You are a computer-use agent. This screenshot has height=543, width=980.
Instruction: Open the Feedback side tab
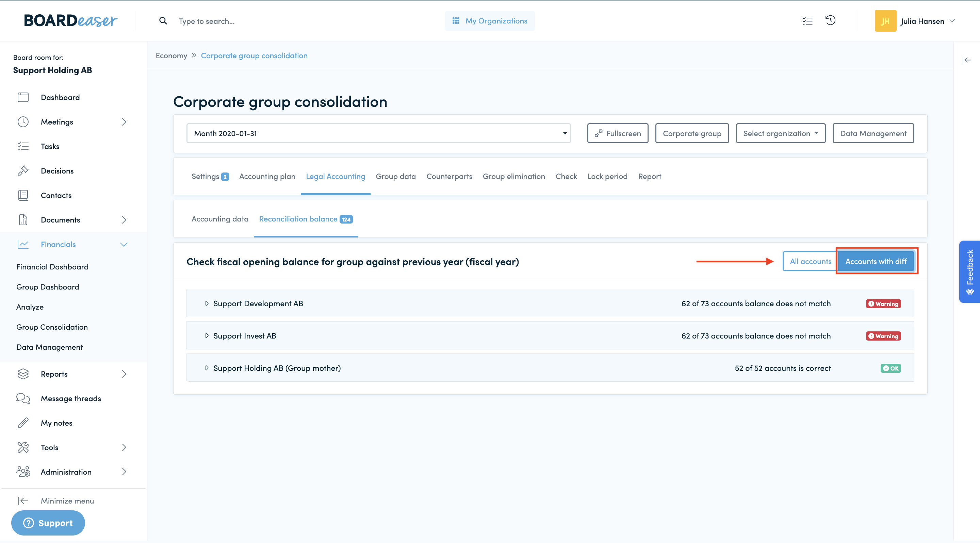969,271
